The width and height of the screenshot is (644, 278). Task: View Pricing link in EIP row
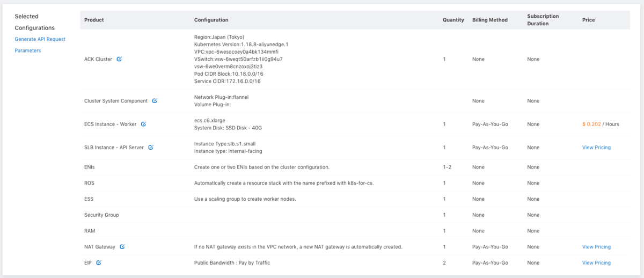tap(596, 263)
